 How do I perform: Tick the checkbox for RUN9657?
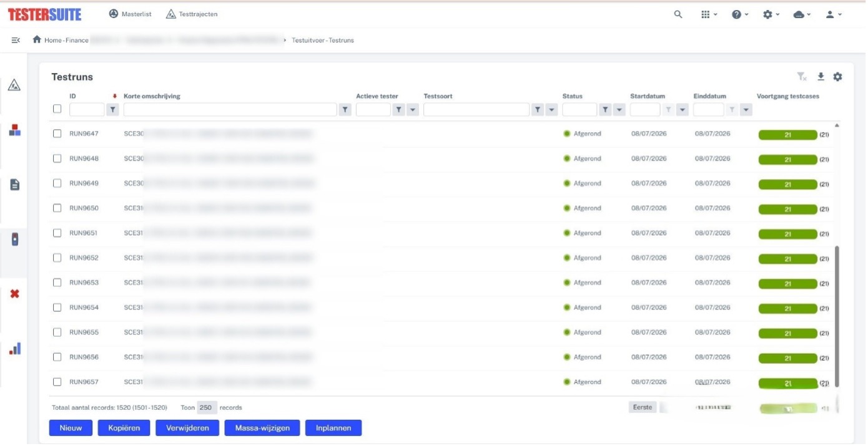[57, 382]
